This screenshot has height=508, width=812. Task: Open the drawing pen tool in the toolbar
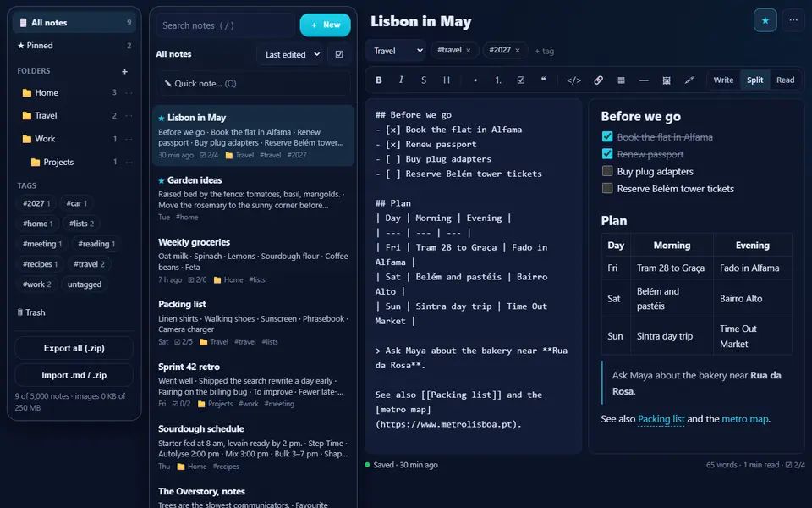689,80
